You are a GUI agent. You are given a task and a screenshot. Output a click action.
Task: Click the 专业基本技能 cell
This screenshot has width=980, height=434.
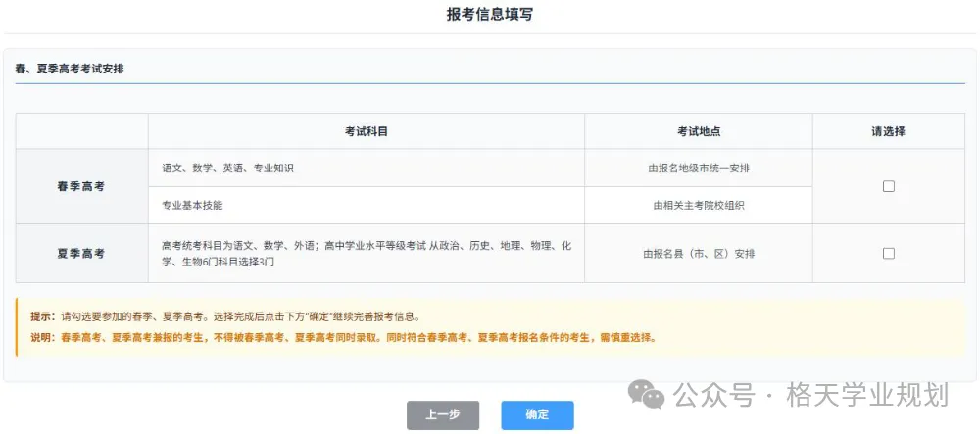coord(367,205)
